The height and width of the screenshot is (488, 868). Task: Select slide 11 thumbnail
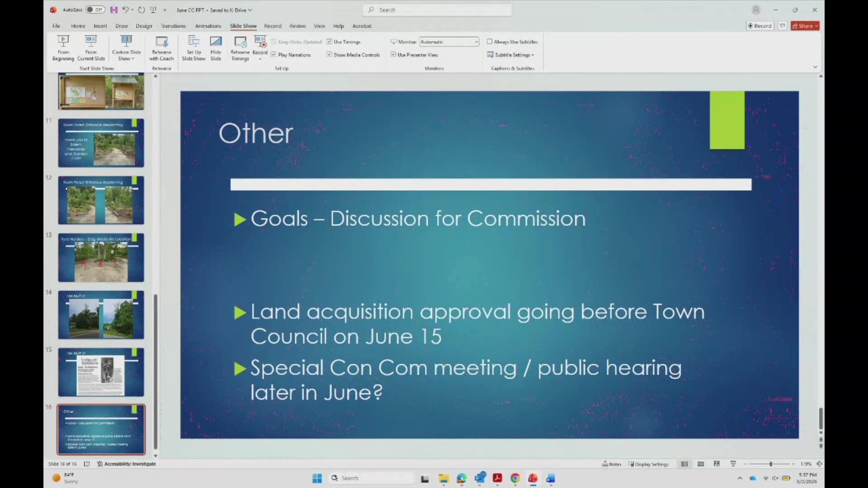[x=101, y=143]
